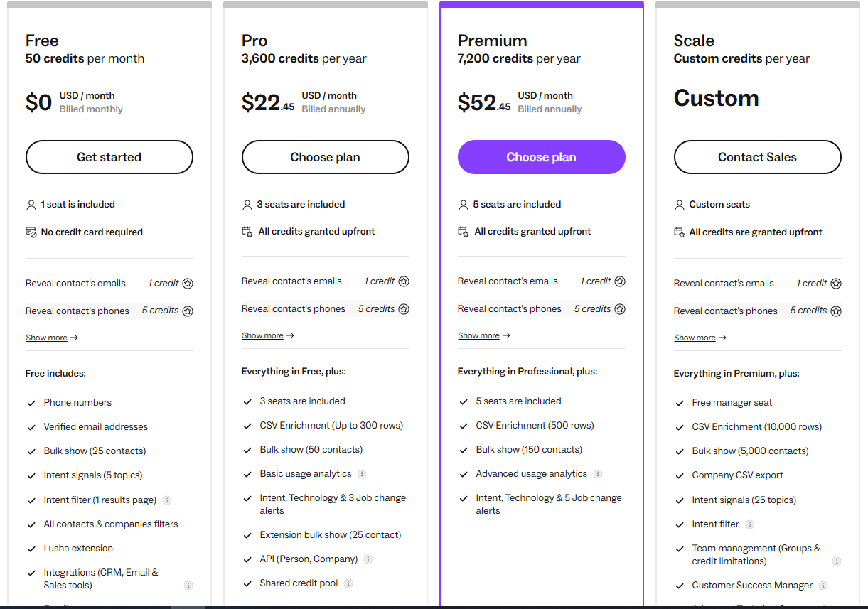Click info icon beside Free plan Intent filter
The image size is (868, 609).
tap(167, 500)
